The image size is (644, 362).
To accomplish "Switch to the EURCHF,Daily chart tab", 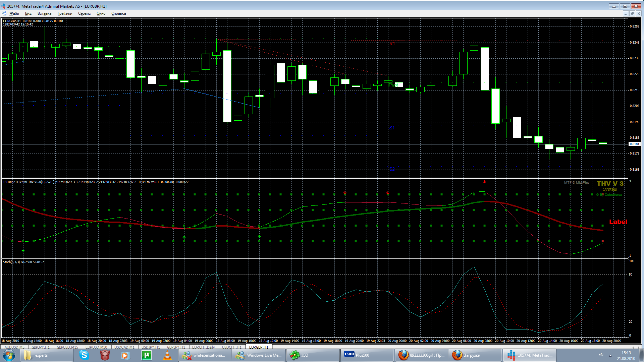I will pos(203,347).
